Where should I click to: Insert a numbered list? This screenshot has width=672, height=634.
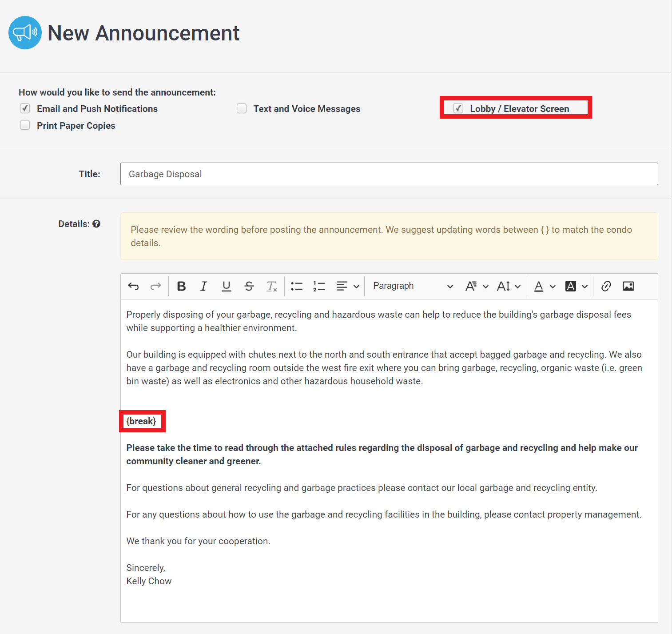pos(319,286)
